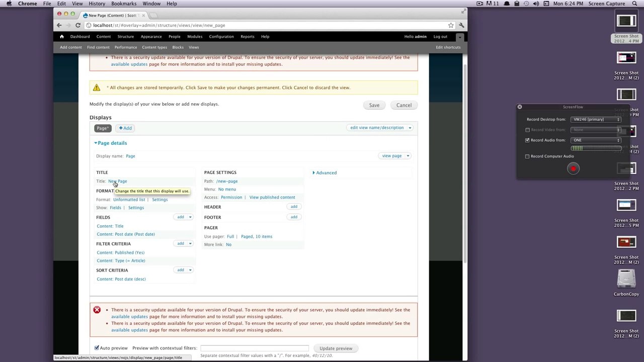
Task: Click the Update preview button
Action: pos(336,348)
